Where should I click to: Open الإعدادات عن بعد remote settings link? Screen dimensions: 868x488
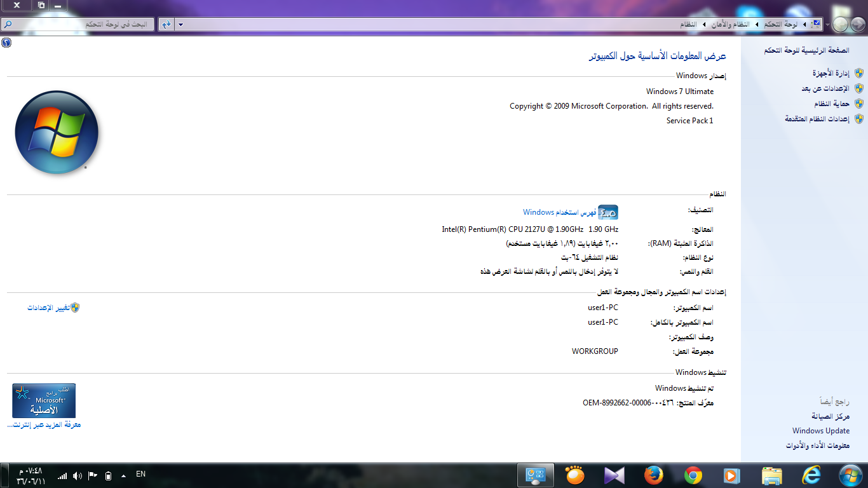tap(825, 89)
